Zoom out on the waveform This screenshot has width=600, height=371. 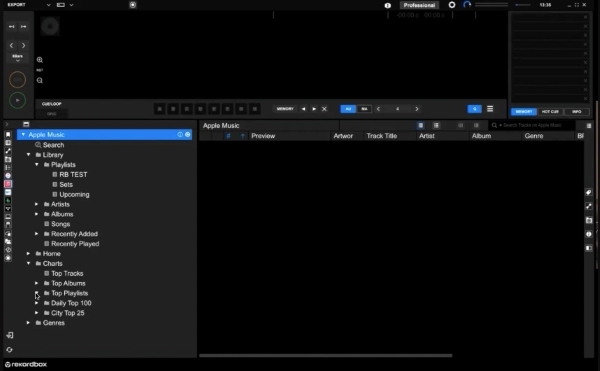40,80
